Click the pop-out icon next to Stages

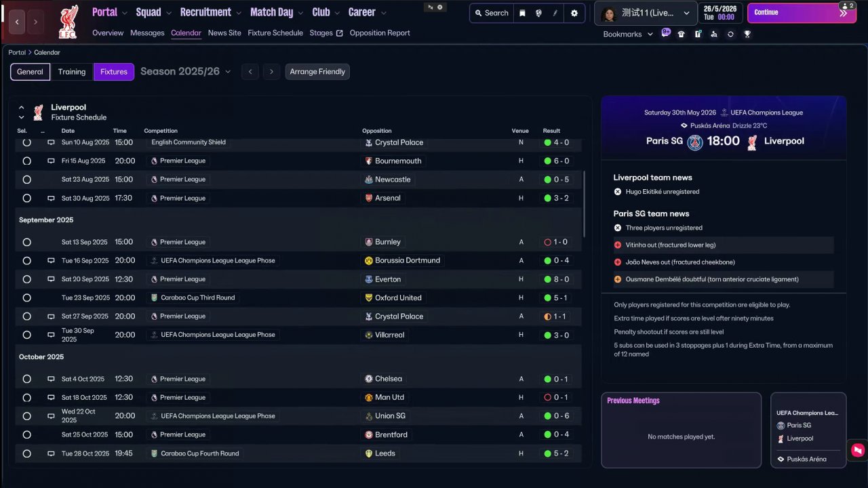(339, 33)
